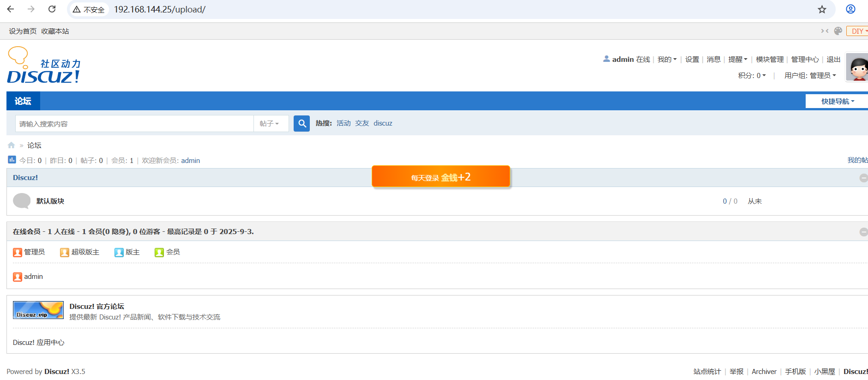Image resolution: width=868 pixels, height=380 pixels.
Task: Open 消息 in the user menu
Action: [x=713, y=60]
